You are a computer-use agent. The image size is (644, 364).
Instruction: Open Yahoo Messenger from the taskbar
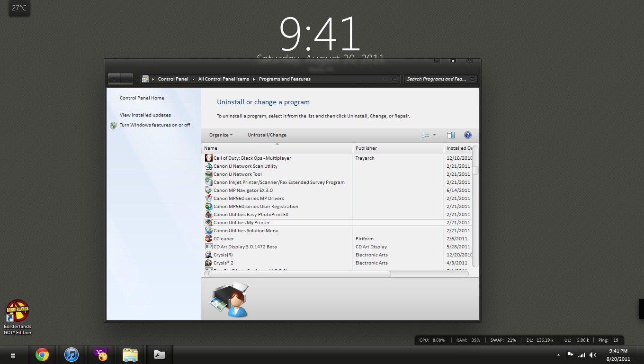point(100,354)
